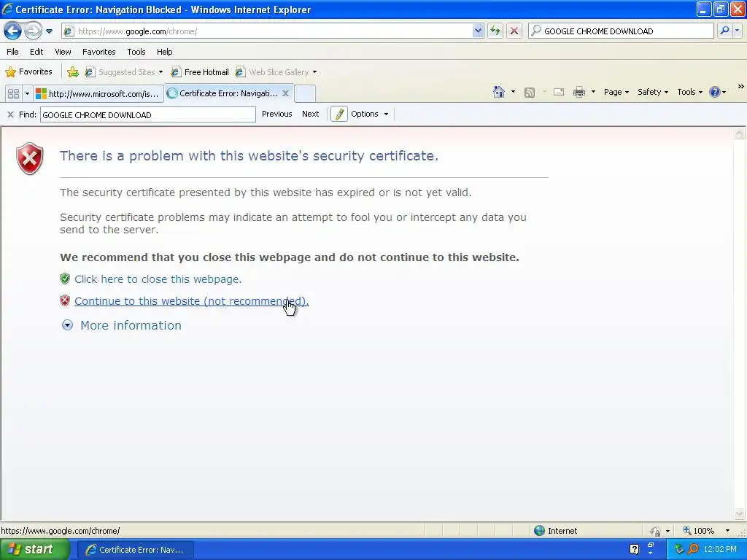This screenshot has height=560, width=747.
Task: Click the Next find button
Action: point(310,114)
